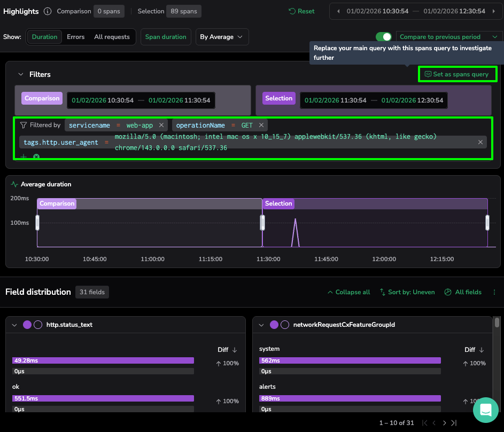Click Set as spans query
504x432 pixels.
click(x=456, y=74)
